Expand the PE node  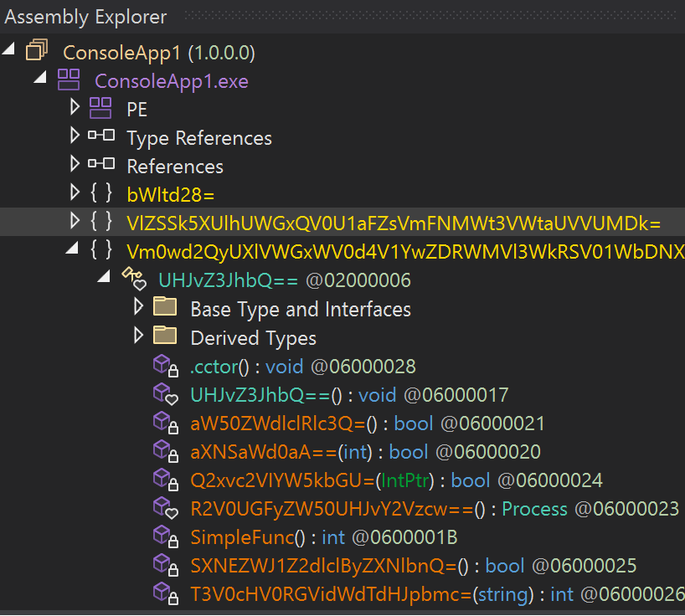[73, 108]
